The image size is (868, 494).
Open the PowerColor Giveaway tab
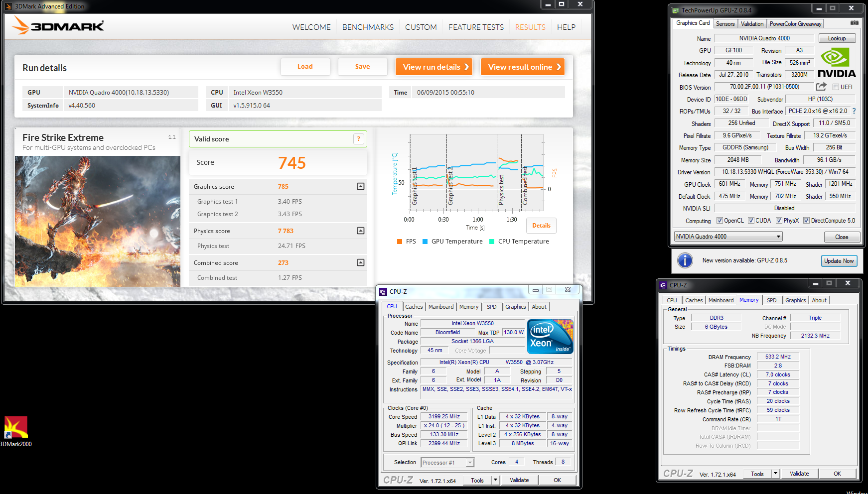pyautogui.click(x=795, y=24)
